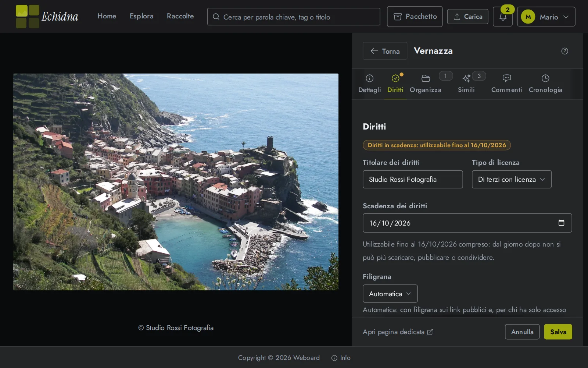The image size is (588, 368).
Task: Expand the Mario account menu chevron
Action: 566,17
